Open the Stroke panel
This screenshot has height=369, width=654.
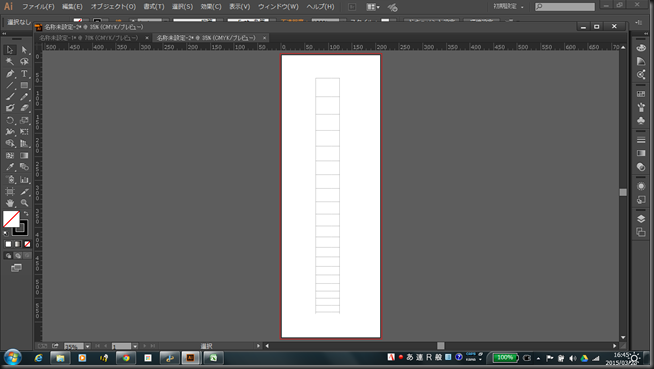641,140
